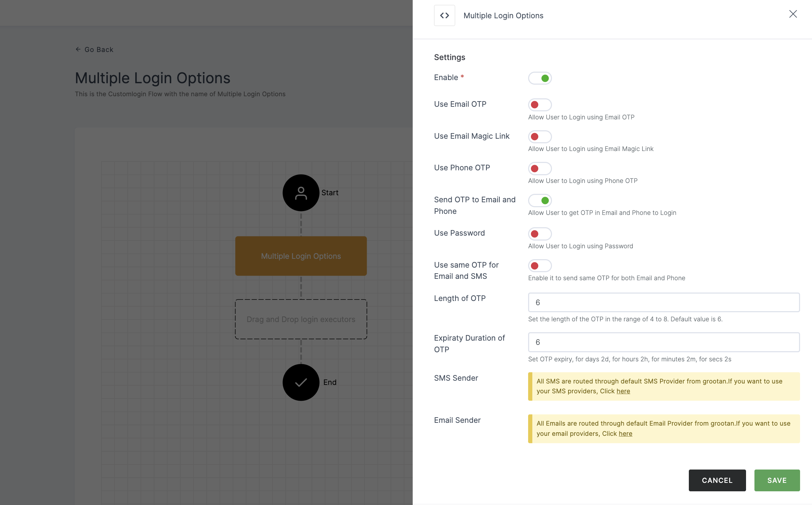Toggle the Use Password switch

coord(539,233)
